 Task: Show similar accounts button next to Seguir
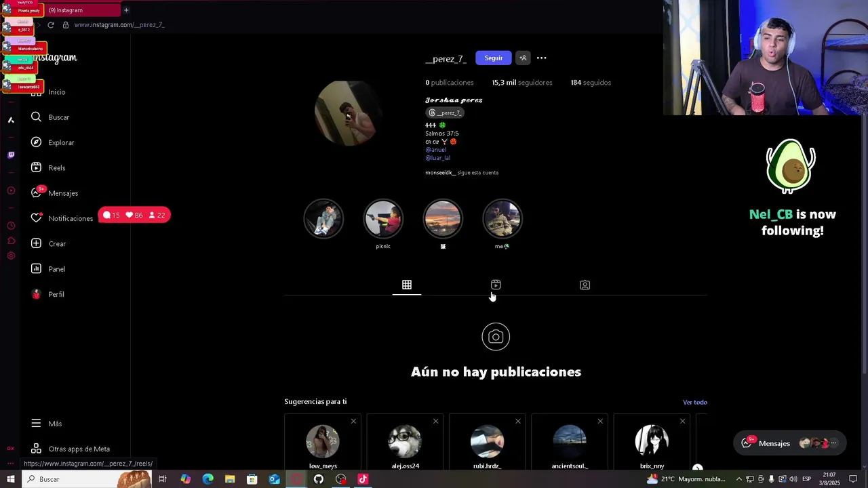(523, 58)
